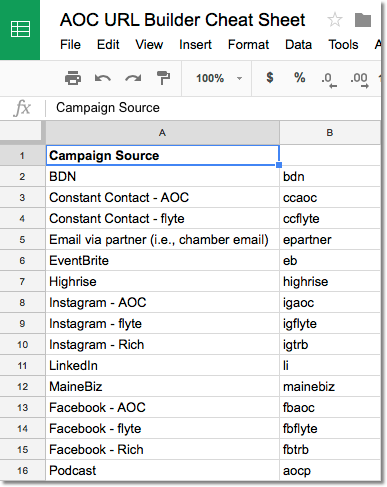Select the fbtrb cell
This screenshot has width=387, height=487.
[x=330, y=449]
